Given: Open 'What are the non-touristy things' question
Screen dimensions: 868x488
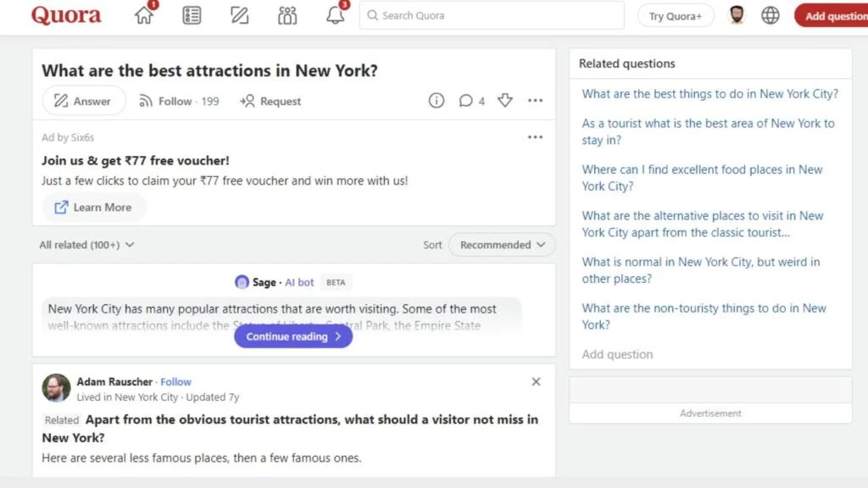Looking at the screenshot, I should 704,317.
